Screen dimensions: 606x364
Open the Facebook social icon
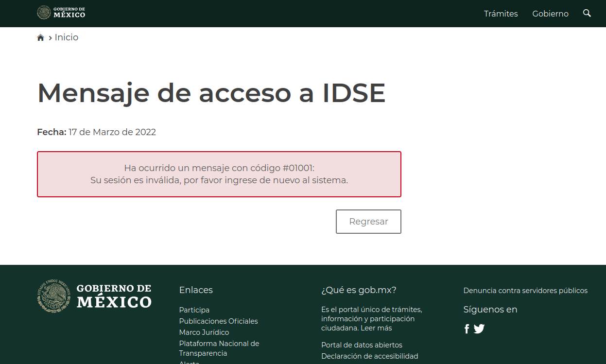coord(467,329)
